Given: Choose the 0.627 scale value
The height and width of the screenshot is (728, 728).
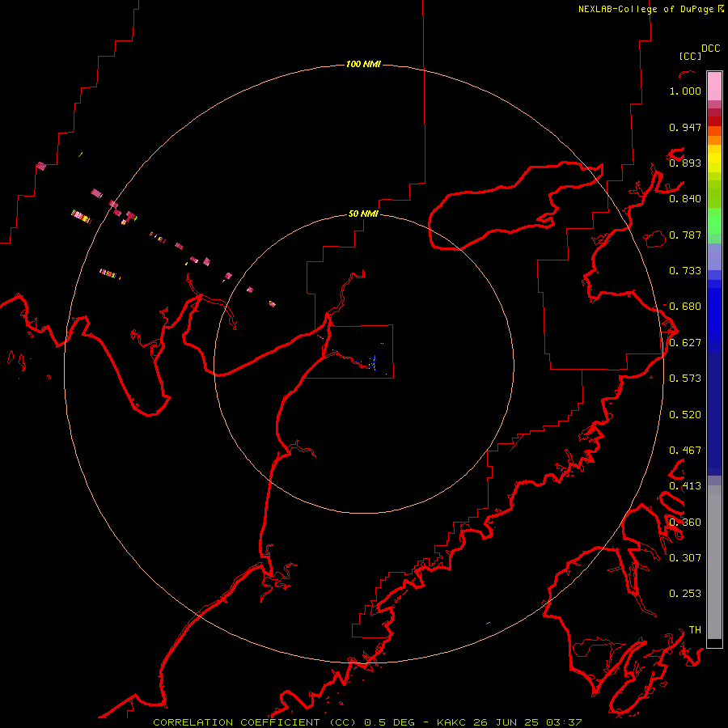Looking at the screenshot, I should 685,343.
